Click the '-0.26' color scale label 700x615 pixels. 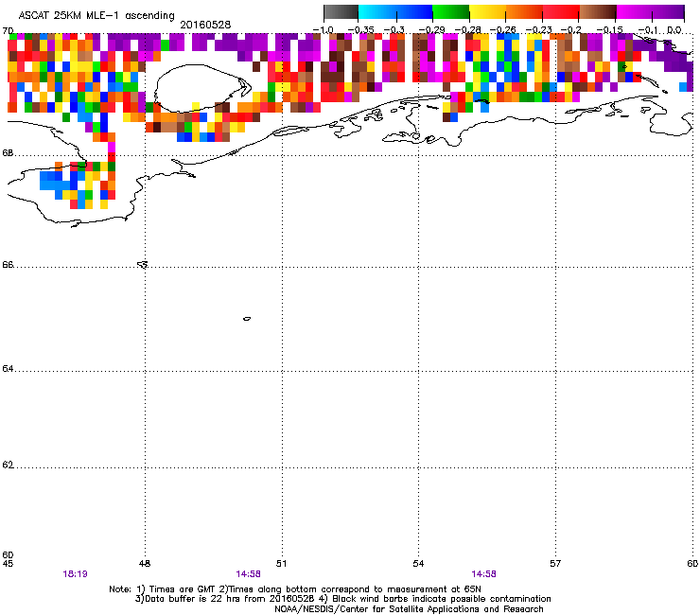coord(502,30)
